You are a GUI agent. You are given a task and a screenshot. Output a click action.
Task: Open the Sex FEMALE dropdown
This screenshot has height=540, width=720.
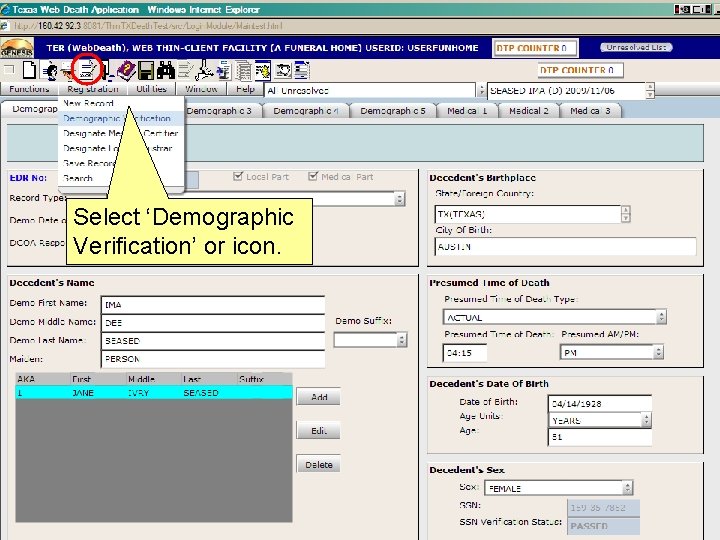(x=628, y=488)
